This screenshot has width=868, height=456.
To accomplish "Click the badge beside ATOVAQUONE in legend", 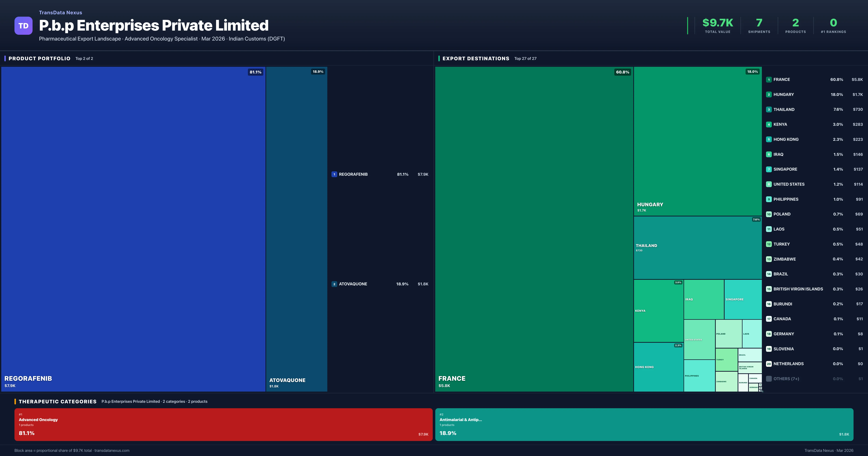I will (x=334, y=284).
